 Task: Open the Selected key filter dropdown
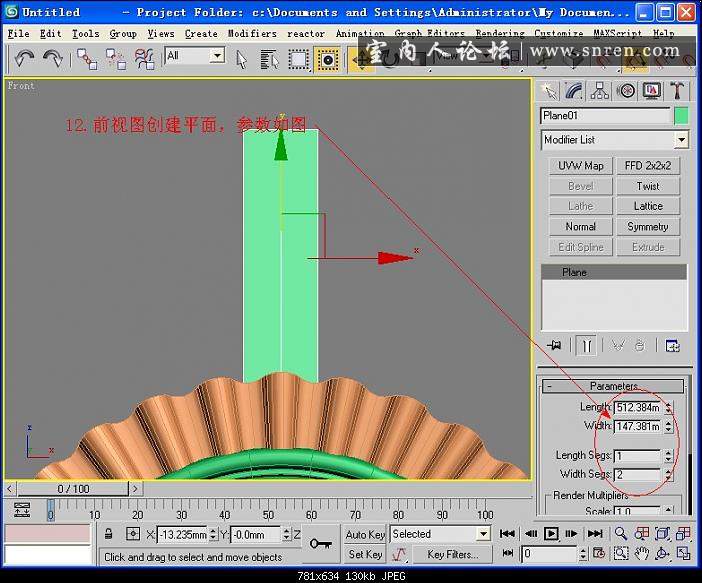coord(483,534)
